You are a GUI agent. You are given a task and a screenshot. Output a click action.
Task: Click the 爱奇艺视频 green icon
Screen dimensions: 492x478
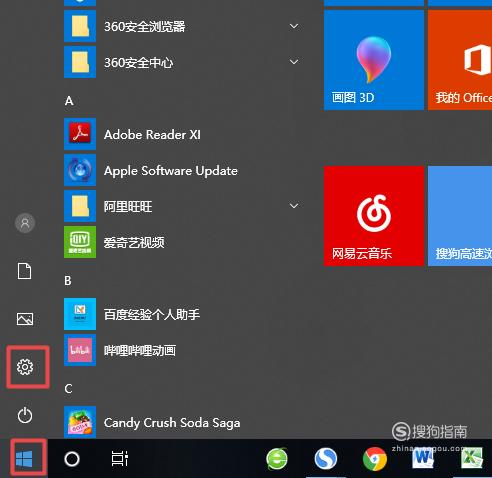pyautogui.click(x=80, y=242)
